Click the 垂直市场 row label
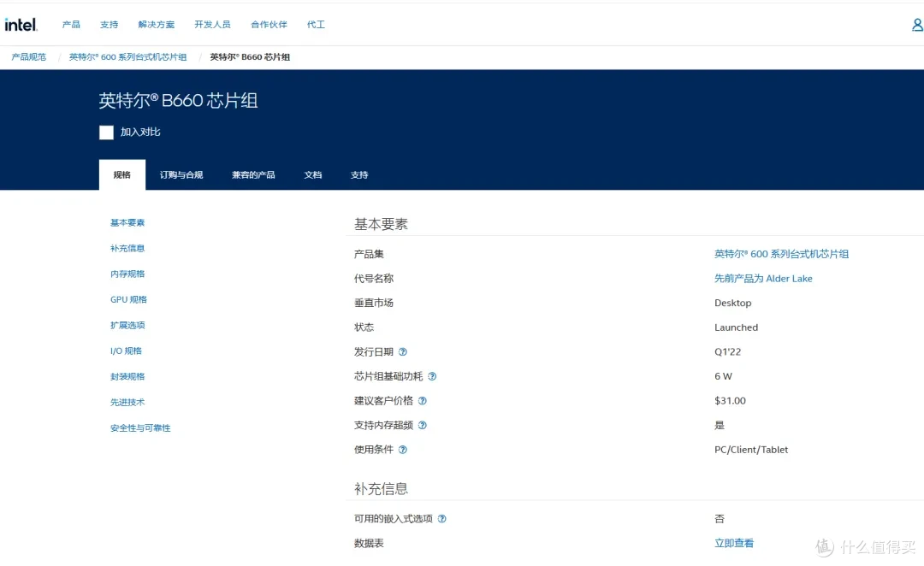The height and width of the screenshot is (566, 924). coord(374,303)
